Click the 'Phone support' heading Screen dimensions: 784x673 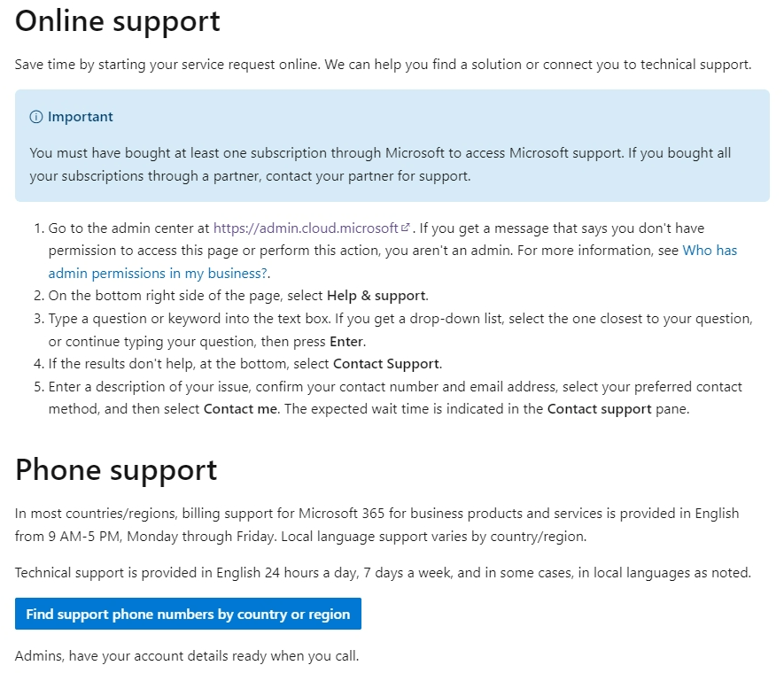[x=116, y=470]
